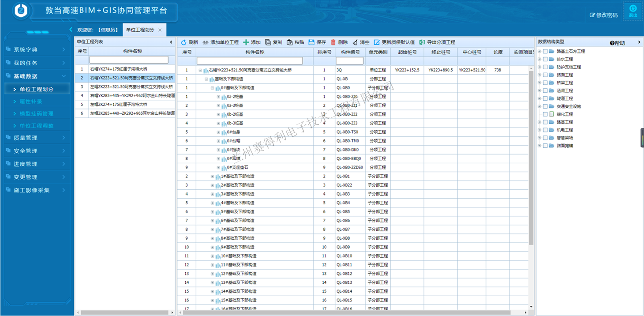Tick the 绿化工程 checkbox
Viewport: 644px width, 316px height.
tap(545, 114)
